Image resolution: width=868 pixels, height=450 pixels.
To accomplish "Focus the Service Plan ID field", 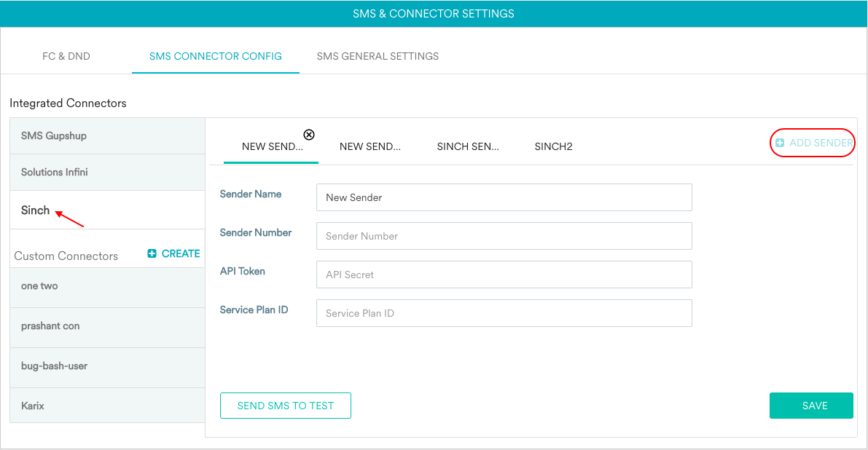I will [504, 313].
